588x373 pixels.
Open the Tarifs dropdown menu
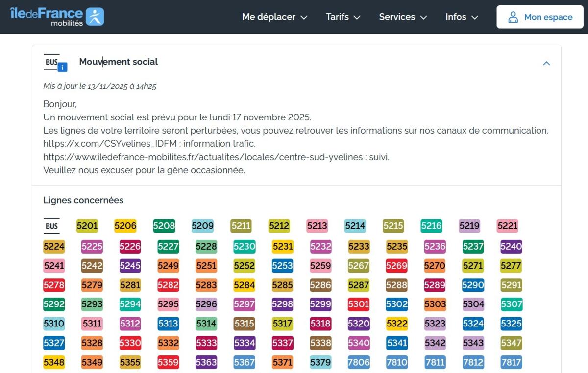point(343,17)
